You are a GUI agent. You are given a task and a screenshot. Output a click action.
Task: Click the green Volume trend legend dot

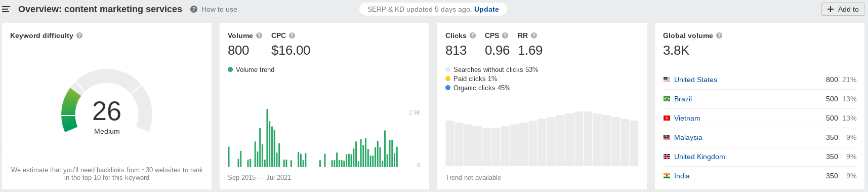[x=230, y=69]
